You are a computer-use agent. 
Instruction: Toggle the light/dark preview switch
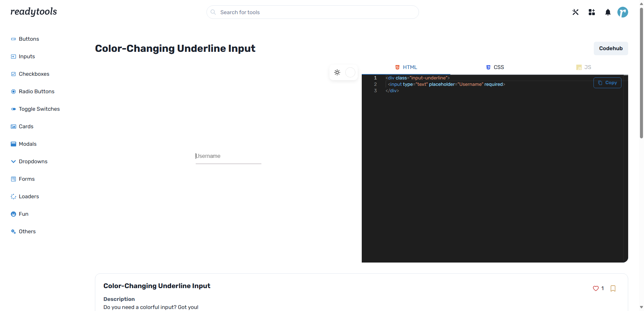(x=350, y=72)
